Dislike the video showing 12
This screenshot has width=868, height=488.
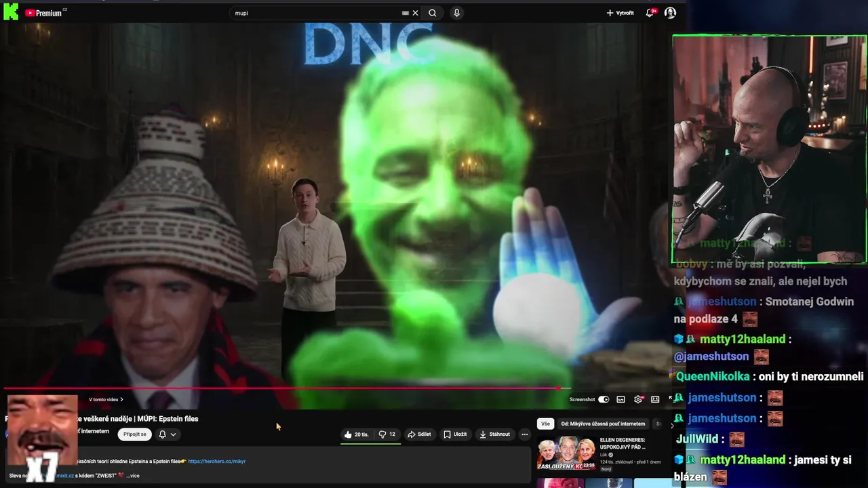click(x=387, y=434)
